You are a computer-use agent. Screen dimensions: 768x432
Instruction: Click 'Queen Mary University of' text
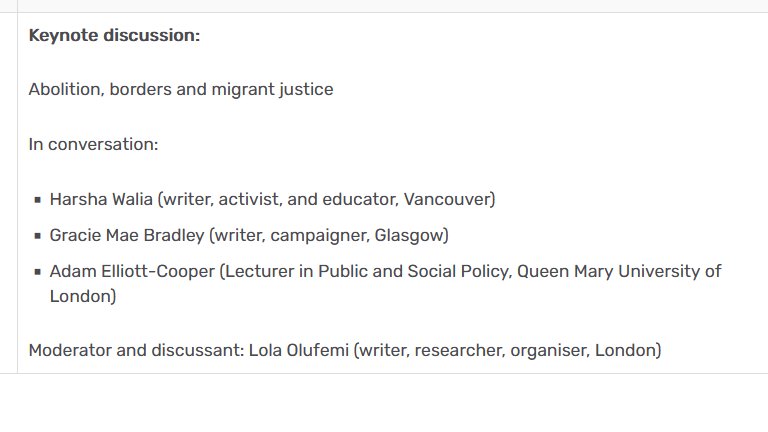(x=619, y=271)
